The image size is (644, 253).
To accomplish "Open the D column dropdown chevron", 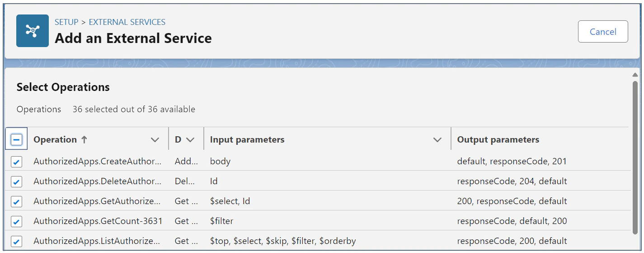I will tap(190, 140).
